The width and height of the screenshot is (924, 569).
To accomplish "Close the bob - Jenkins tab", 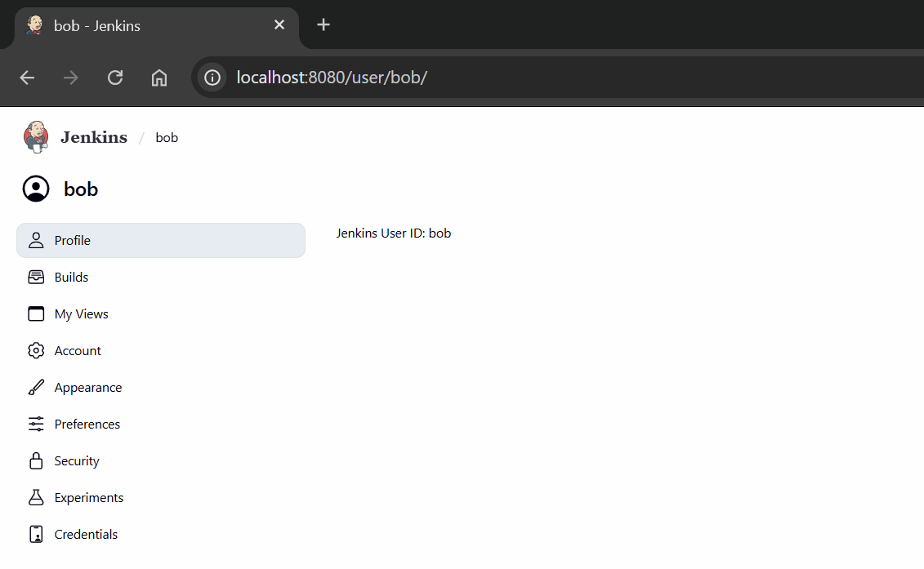I will (279, 24).
